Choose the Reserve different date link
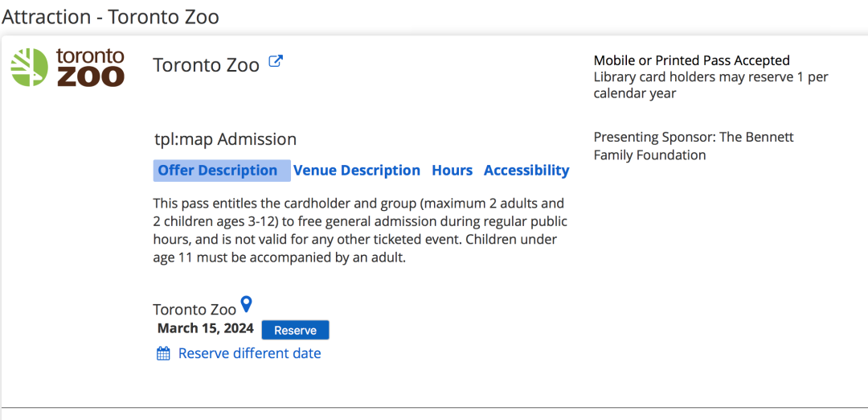Image resolution: width=868 pixels, height=420 pixels. pos(250,353)
